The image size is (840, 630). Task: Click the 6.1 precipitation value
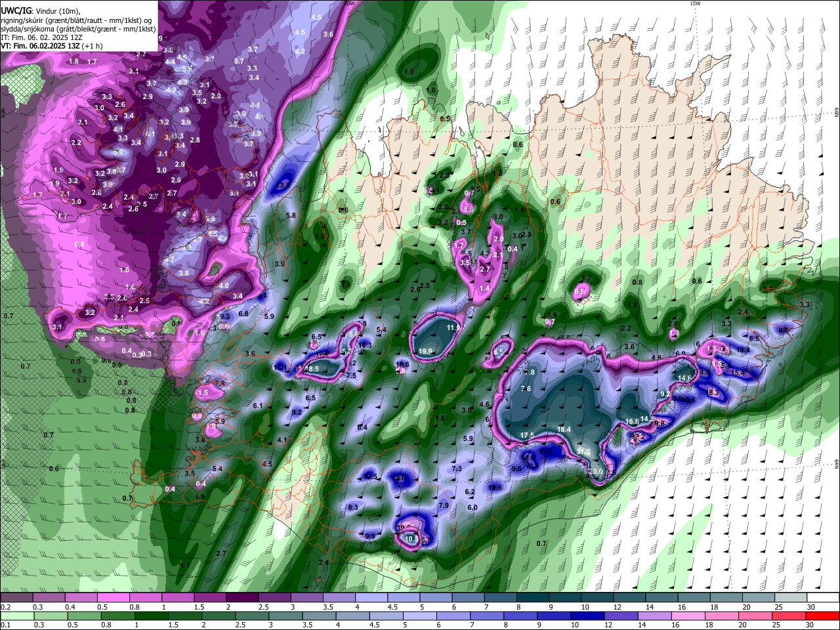pos(258,406)
